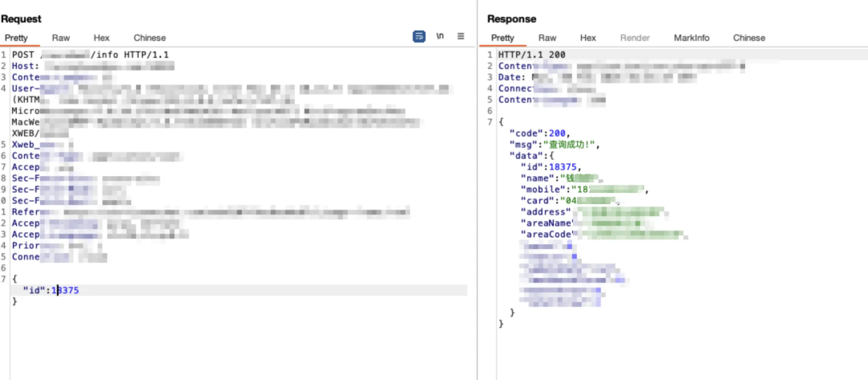Open the Response Chinese tab
This screenshot has width=868, height=380.
pos(749,38)
